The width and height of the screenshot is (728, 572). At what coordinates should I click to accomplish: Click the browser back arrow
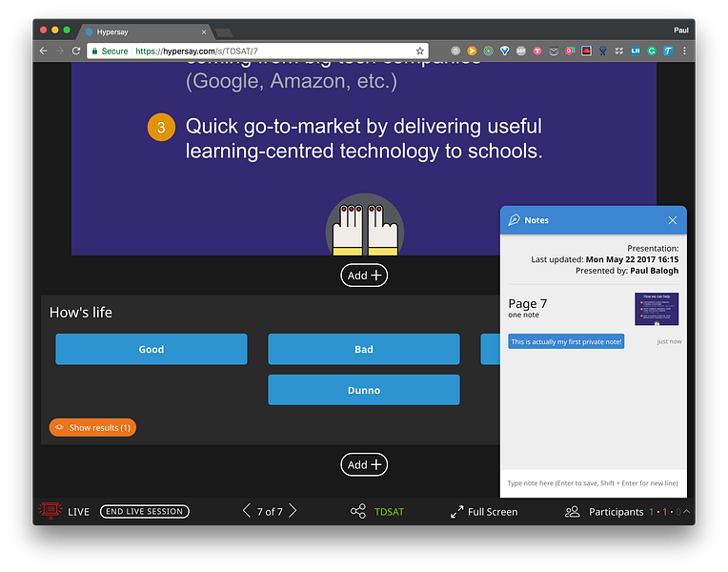[43, 51]
